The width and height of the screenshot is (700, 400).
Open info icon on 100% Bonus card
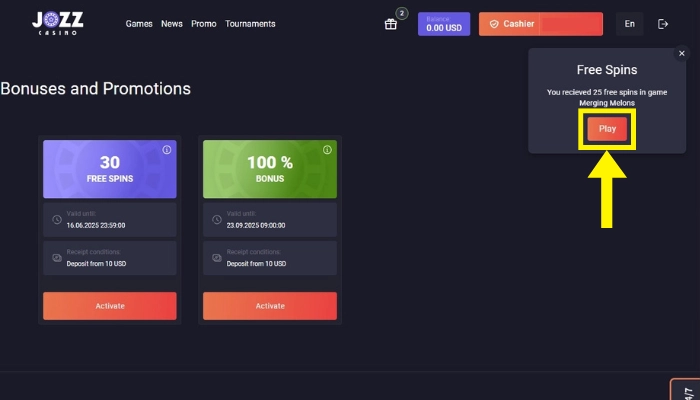(327, 150)
